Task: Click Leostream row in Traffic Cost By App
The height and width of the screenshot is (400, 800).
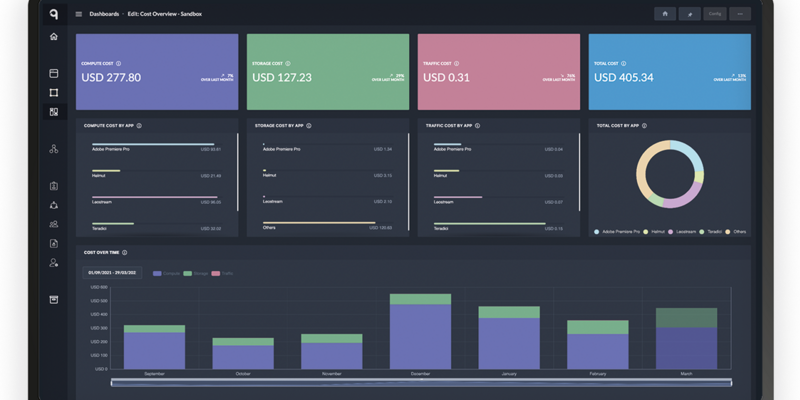Action: tap(498, 199)
